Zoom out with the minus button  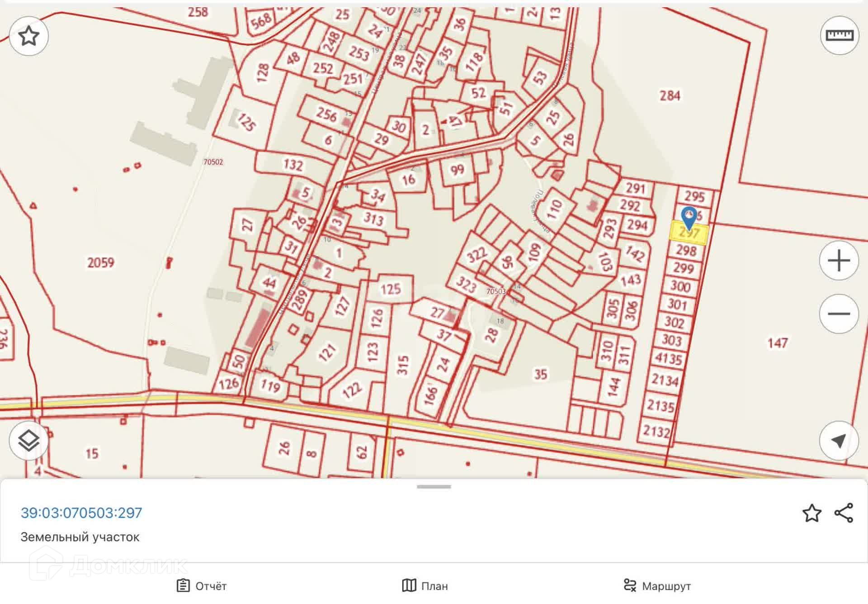coord(839,314)
